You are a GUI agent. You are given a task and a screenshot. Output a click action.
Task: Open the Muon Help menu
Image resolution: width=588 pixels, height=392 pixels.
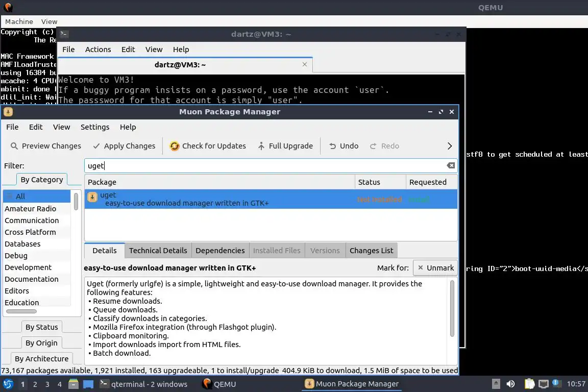pos(128,127)
